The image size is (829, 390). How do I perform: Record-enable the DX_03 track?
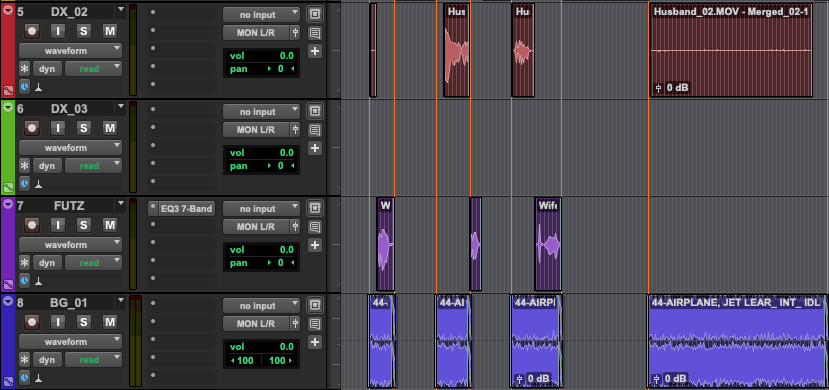pyautogui.click(x=32, y=128)
